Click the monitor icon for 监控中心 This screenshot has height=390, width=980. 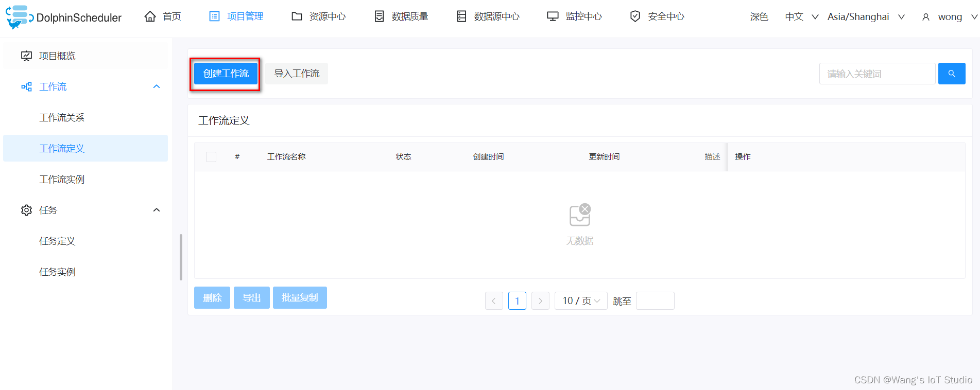553,16
